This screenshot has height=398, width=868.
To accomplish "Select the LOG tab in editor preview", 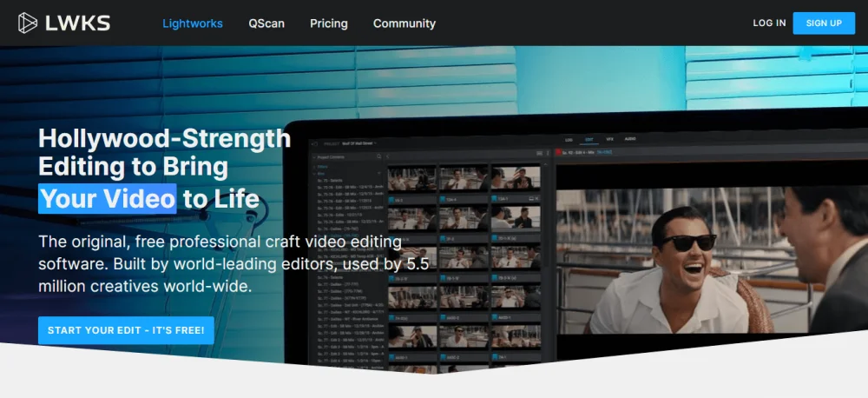I will [569, 139].
